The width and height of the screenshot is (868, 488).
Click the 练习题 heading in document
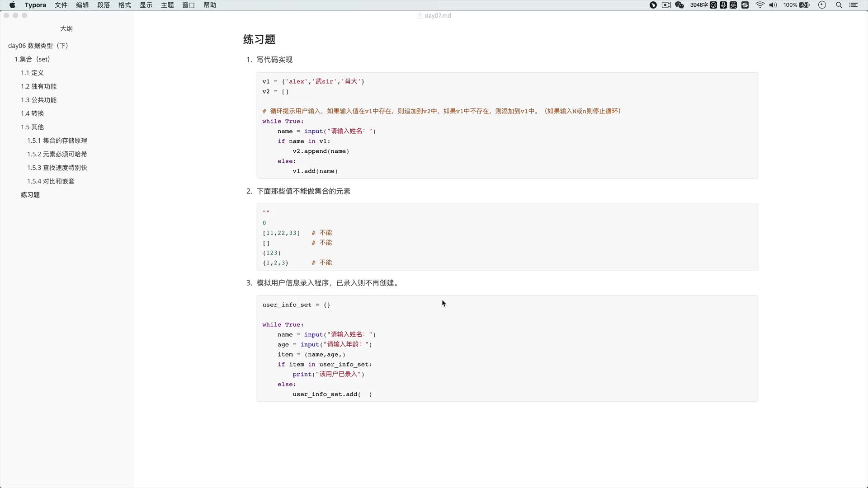259,39
